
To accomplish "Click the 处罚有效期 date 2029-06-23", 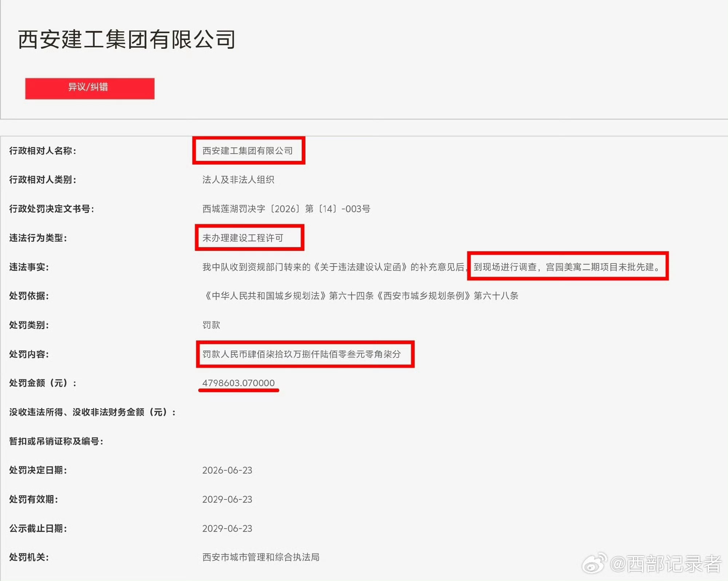I will [227, 499].
